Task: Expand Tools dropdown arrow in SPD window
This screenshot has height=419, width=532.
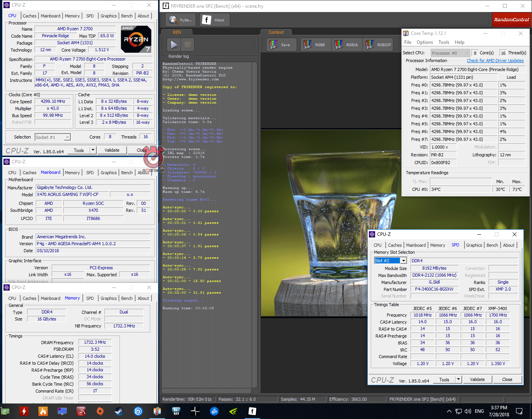Action: tap(458, 379)
